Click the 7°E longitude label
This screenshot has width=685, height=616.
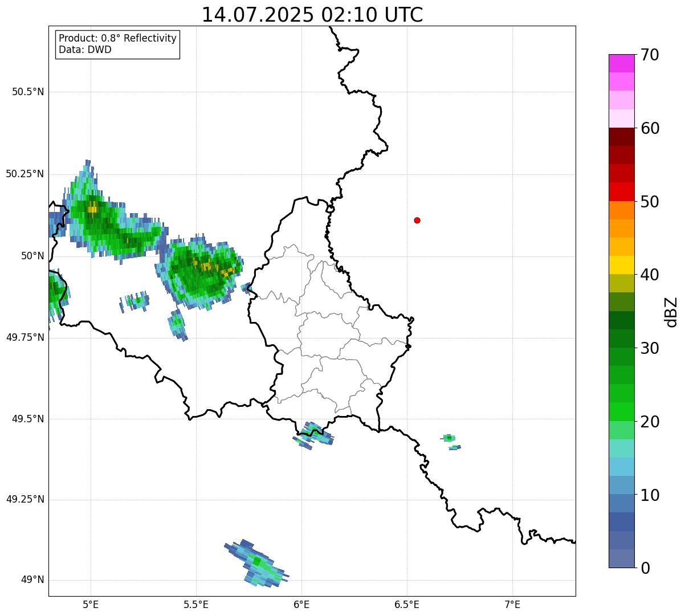[512, 604]
